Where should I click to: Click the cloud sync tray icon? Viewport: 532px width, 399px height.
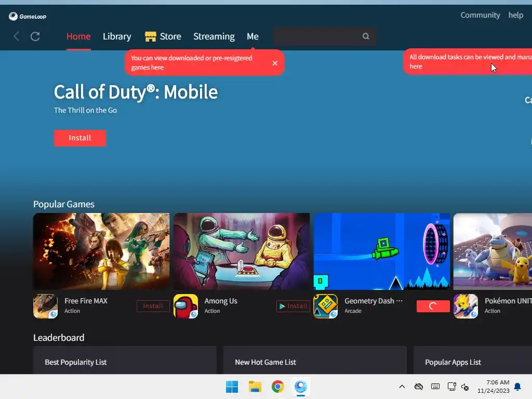pos(419,387)
